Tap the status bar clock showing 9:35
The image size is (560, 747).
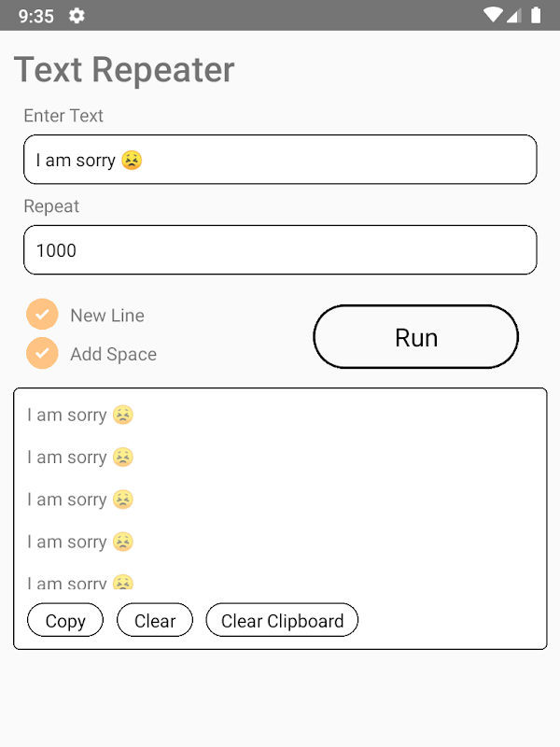(x=35, y=16)
